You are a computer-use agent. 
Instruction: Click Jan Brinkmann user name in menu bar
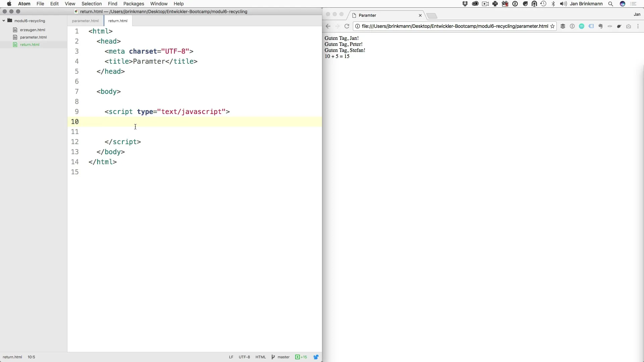pyautogui.click(x=586, y=4)
